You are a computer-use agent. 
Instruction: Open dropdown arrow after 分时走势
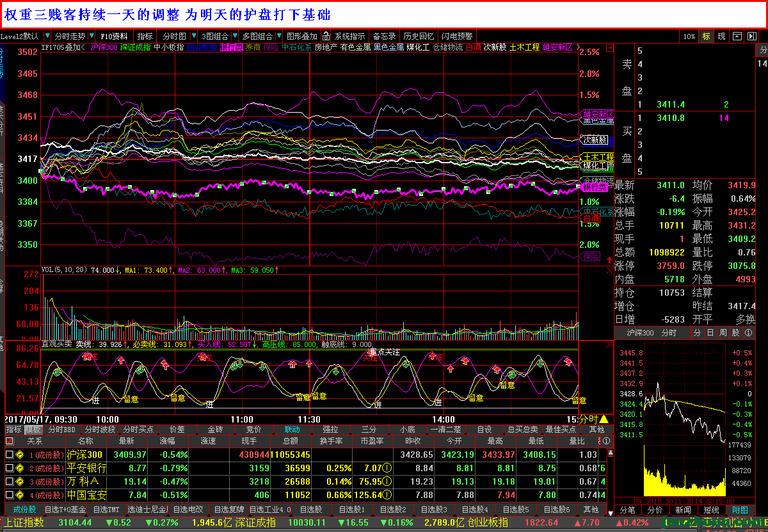click(x=91, y=36)
